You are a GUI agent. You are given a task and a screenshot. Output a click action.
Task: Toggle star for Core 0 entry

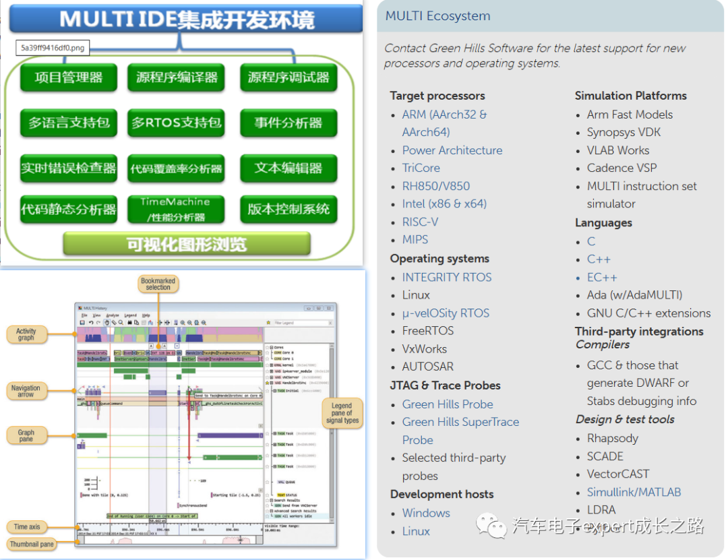click(268, 352)
